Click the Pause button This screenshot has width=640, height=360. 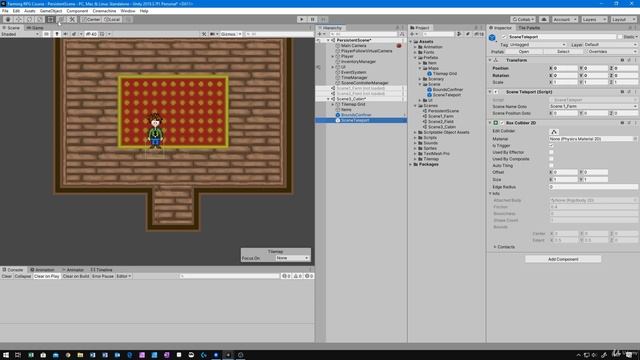(312, 19)
